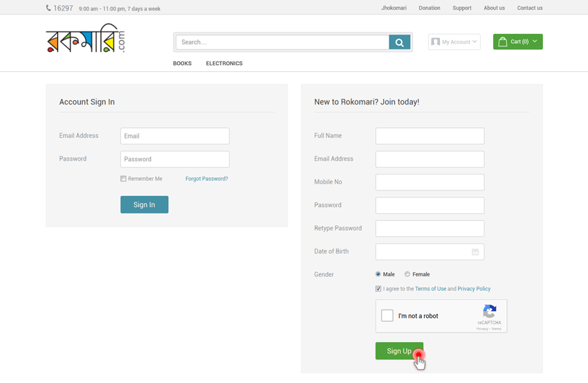588x383 pixels.
Task: Click the My Account user avatar icon
Action: 435,42
